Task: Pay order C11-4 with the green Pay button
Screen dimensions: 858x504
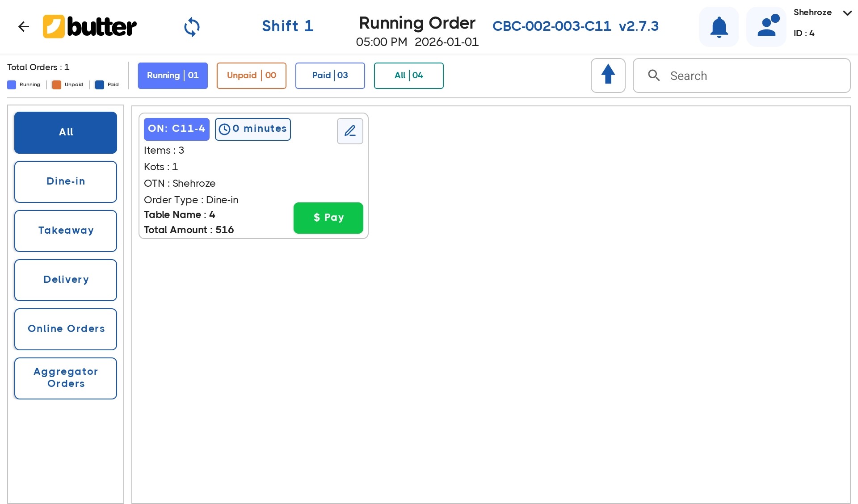Action: [328, 218]
